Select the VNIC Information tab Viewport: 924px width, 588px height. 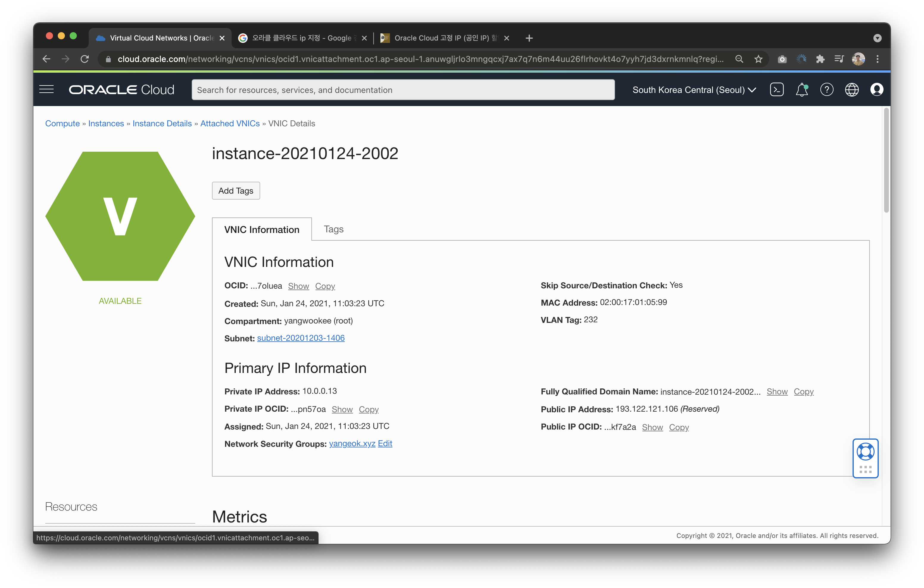point(261,229)
